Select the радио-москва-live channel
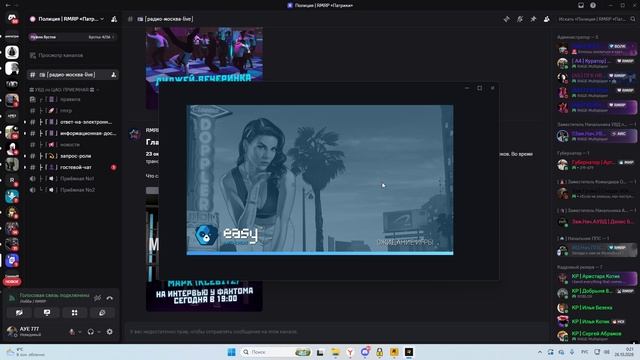 [x=73, y=75]
